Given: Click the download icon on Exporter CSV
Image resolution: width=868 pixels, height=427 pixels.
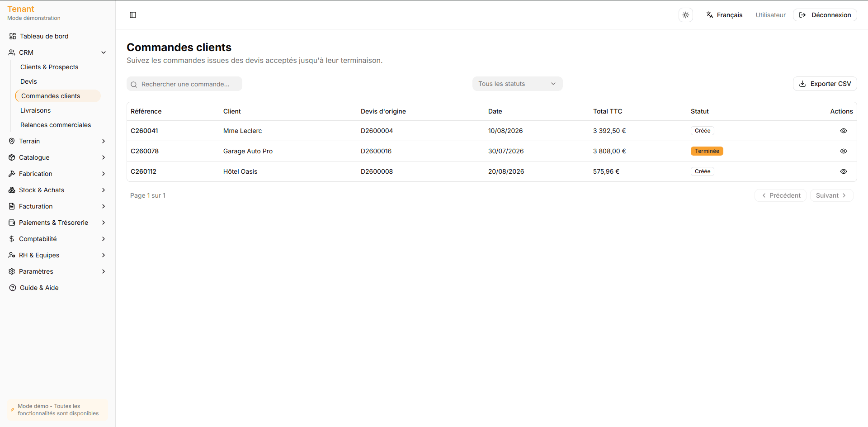Looking at the screenshot, I should pos(802,84).
